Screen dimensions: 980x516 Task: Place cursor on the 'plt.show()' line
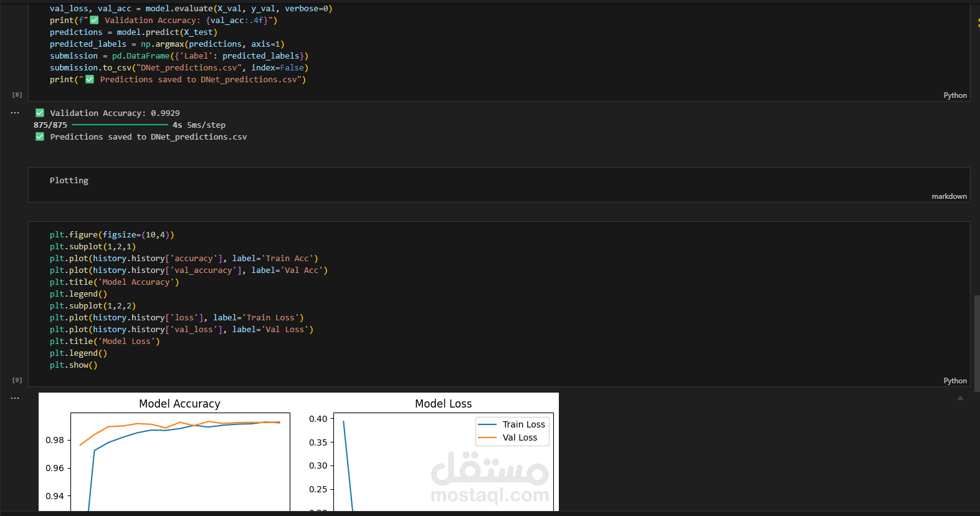coord(74,365)
